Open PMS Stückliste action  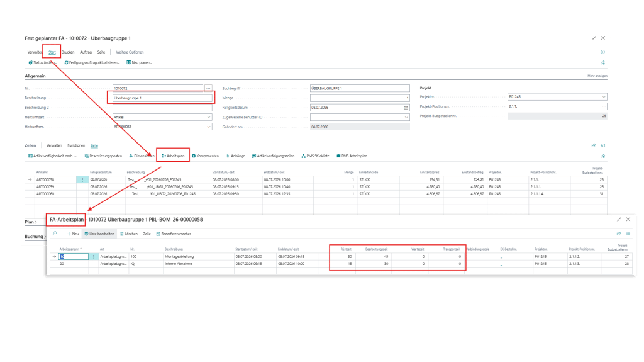316,156
